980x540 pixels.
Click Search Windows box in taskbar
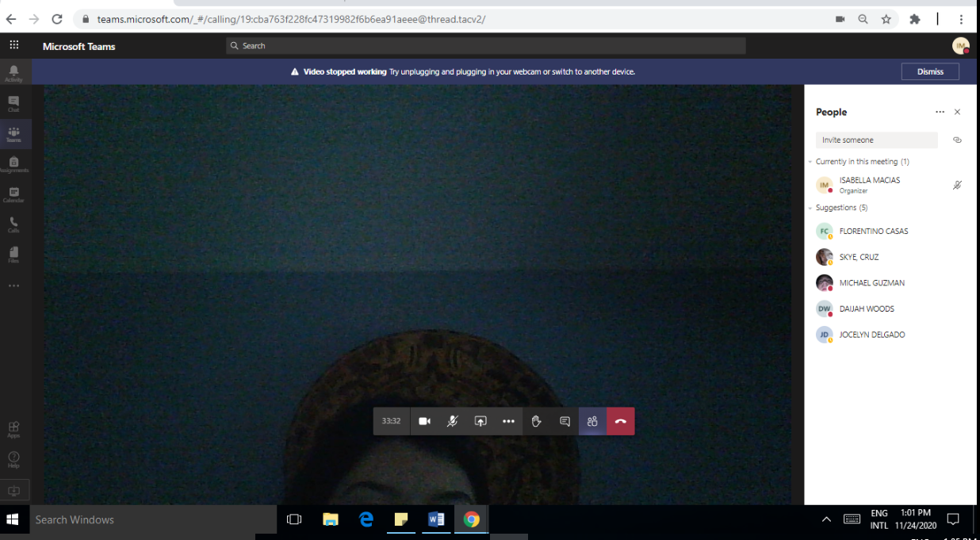[151, 520]
